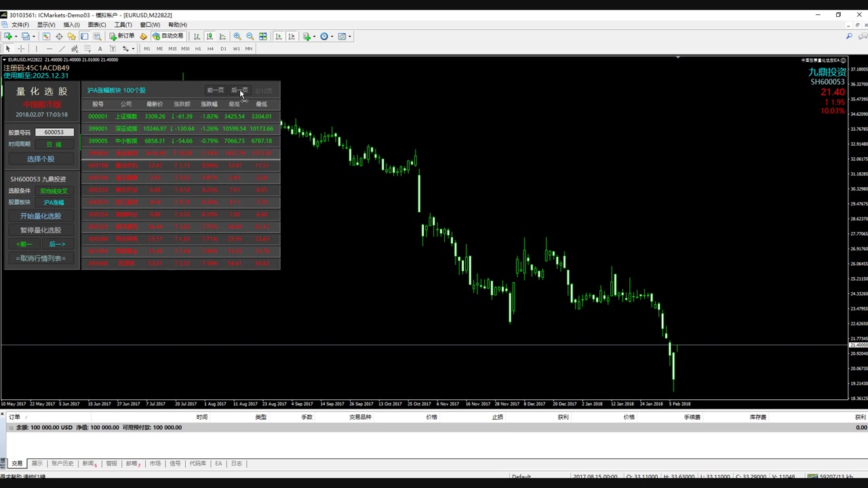Select the 上证指数 000001 table row
This screenshot has height=488, width=868.
click(x=180, y=117)
